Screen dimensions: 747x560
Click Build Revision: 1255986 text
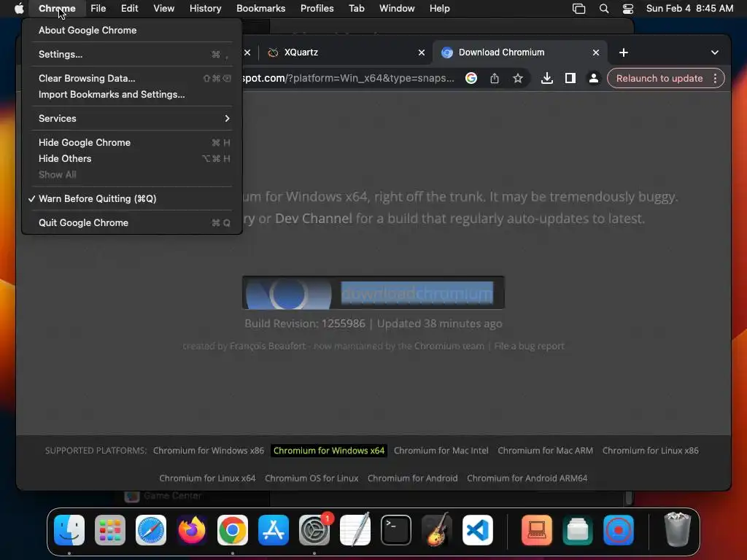pyautogui.click(x=305, y=324)
